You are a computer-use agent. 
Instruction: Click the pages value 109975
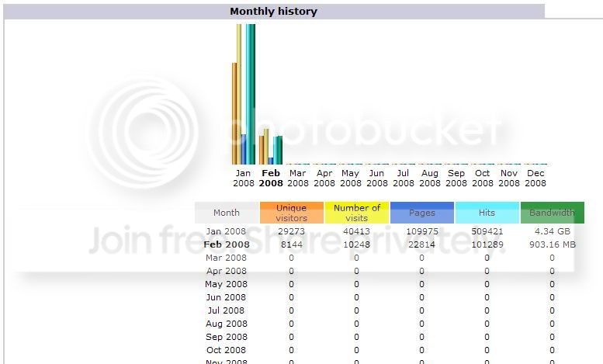click(x=422, y=231)
